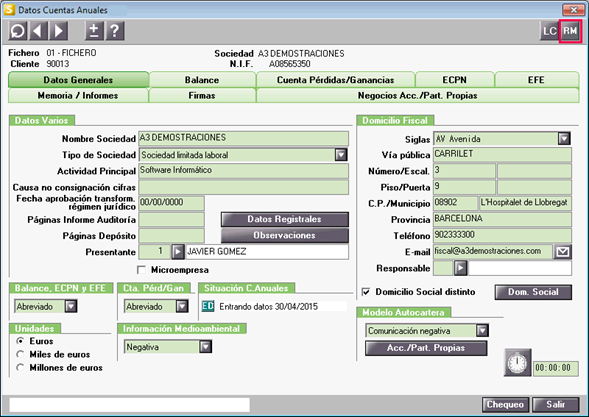Go to previous record arrow

[38, 31]
